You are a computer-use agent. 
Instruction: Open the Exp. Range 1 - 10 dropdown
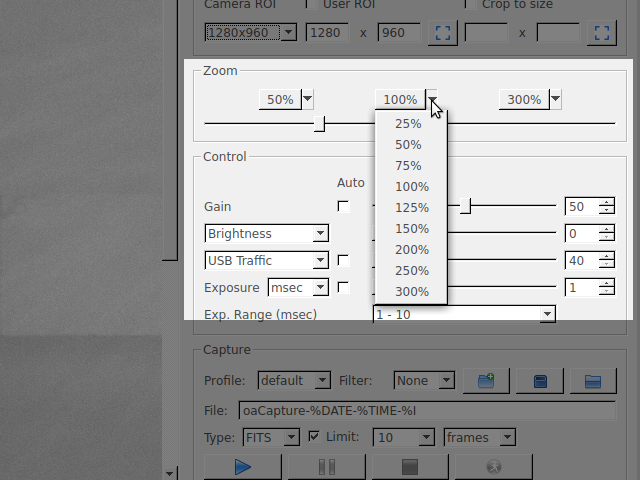tap(464, 314)
